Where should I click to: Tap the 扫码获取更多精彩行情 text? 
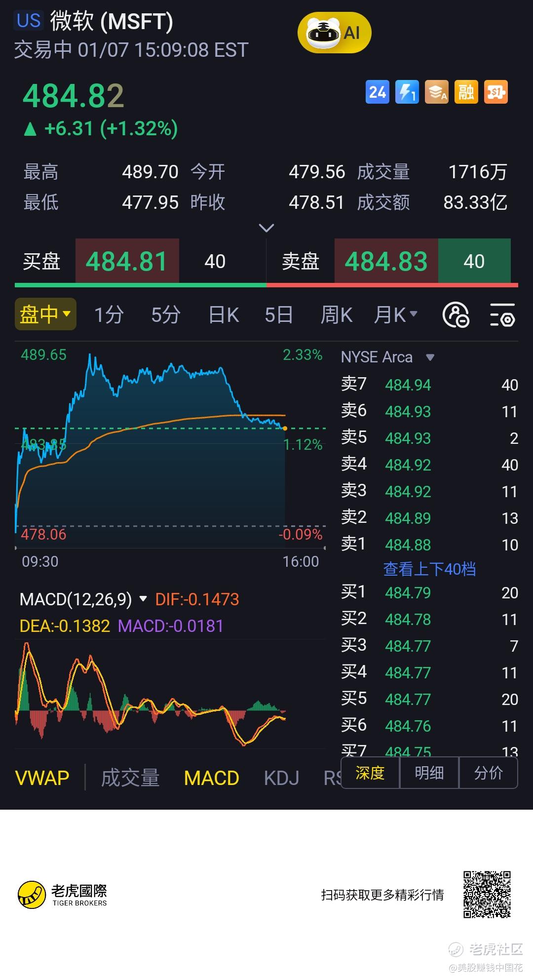click(382, 895)
